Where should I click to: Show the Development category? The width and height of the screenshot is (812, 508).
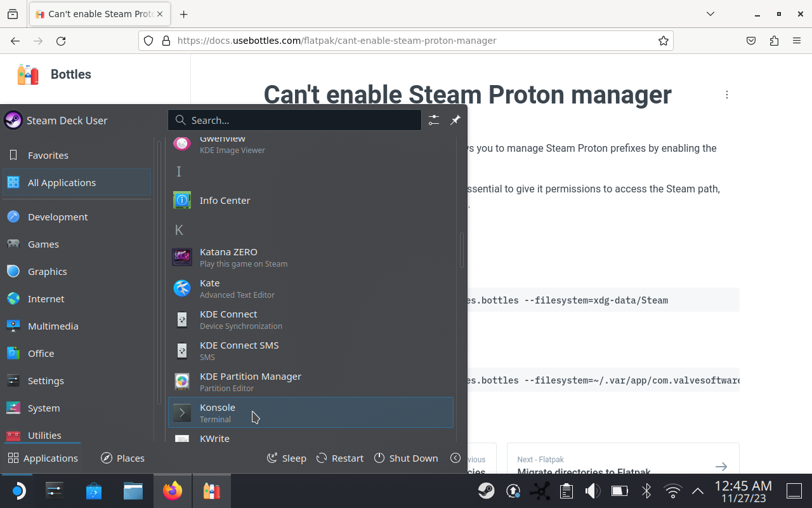pos(77,217)
